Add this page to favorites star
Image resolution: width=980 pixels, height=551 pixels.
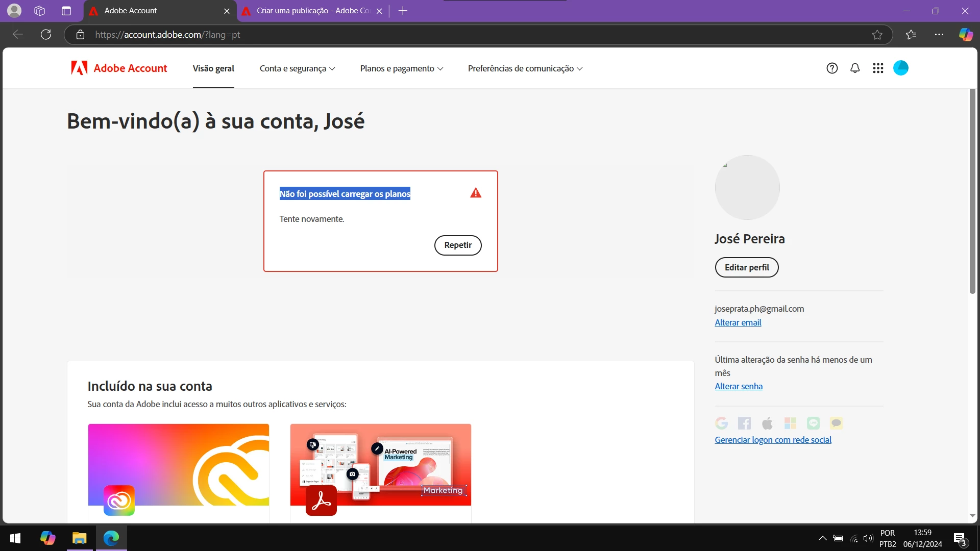tap(877, 35)
